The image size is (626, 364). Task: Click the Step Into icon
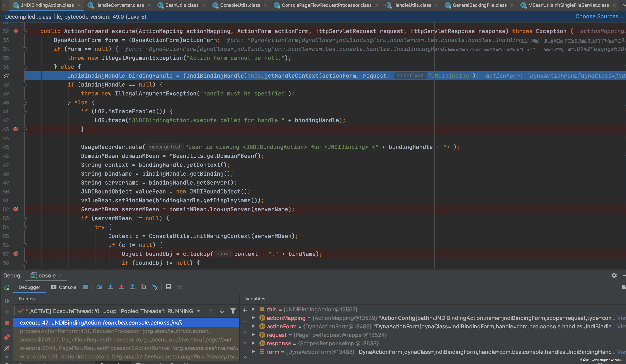click(x=110, y=287)
